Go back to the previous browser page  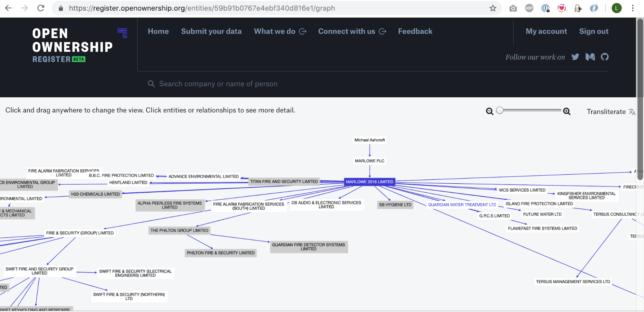click(x=8, y=8)
